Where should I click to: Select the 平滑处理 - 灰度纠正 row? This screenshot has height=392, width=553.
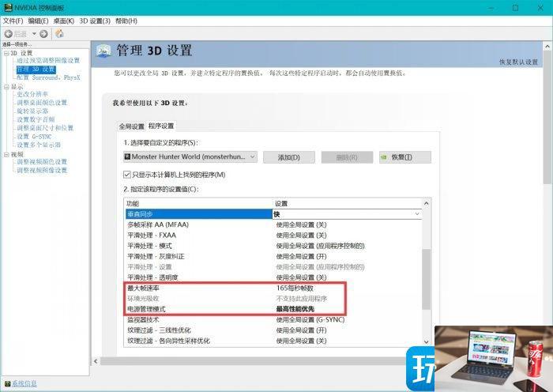273,257
